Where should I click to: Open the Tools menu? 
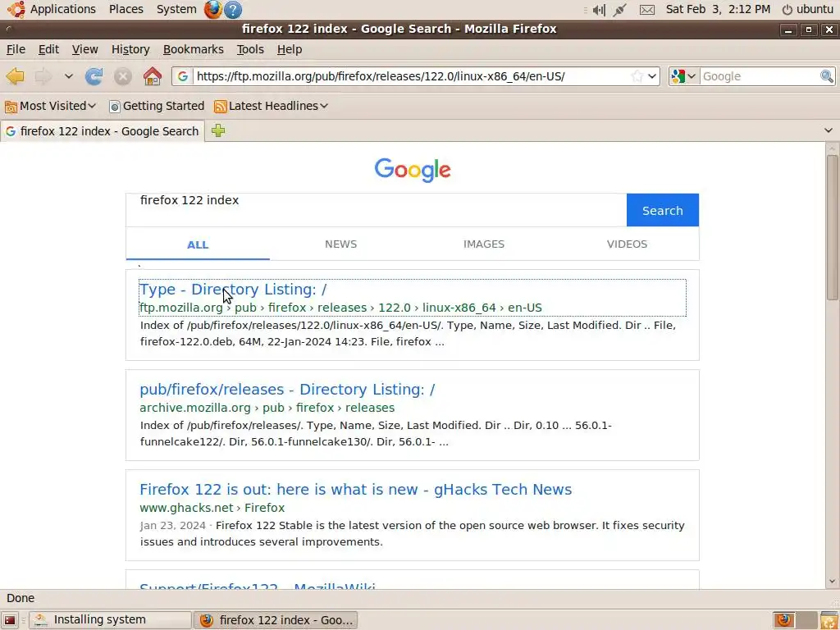250,49
